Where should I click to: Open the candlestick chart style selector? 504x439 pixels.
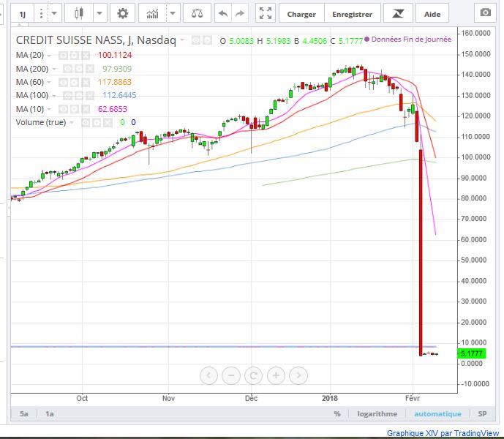(79, 13)
